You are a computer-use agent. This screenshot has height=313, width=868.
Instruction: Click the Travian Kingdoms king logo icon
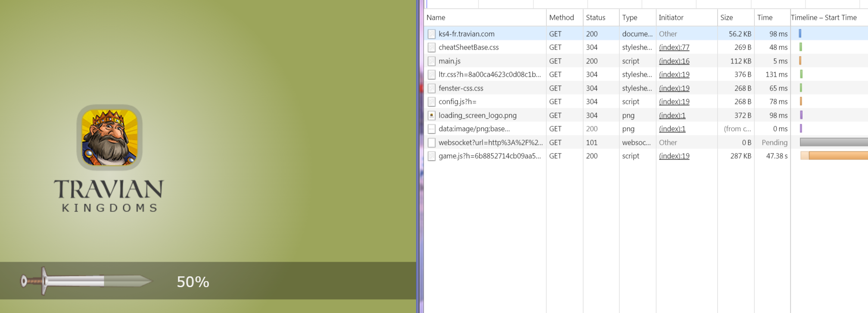[x=109, y=137]
